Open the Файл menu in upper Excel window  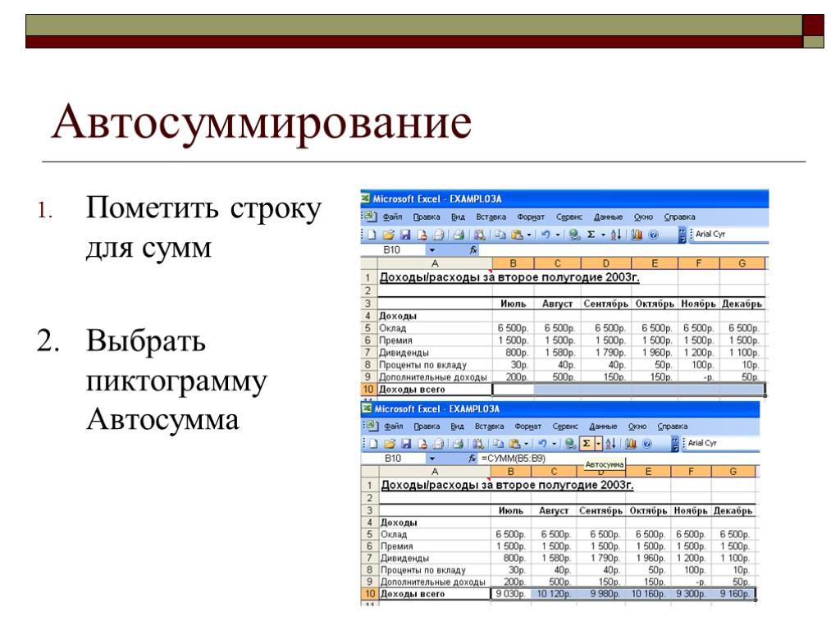click(392, 217)
